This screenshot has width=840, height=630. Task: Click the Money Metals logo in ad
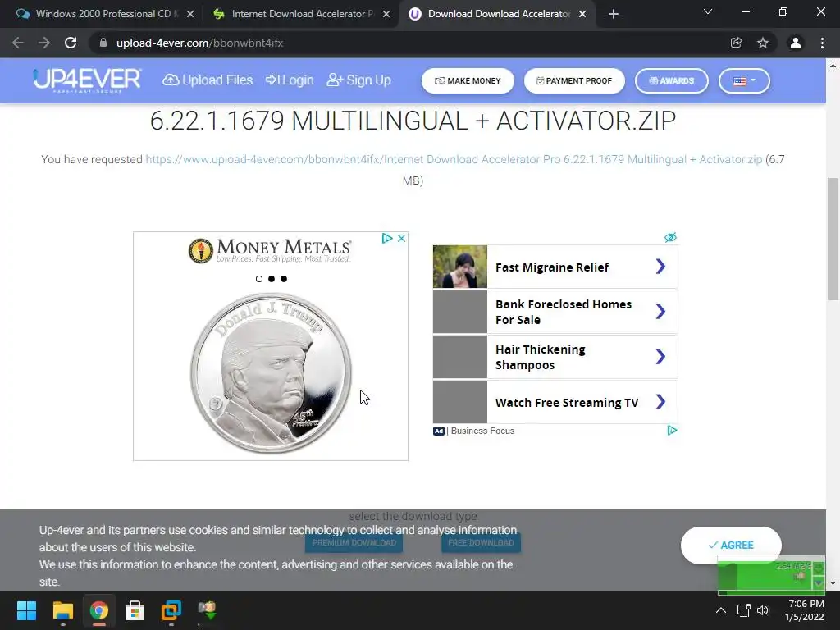click(x=270, y=250)
